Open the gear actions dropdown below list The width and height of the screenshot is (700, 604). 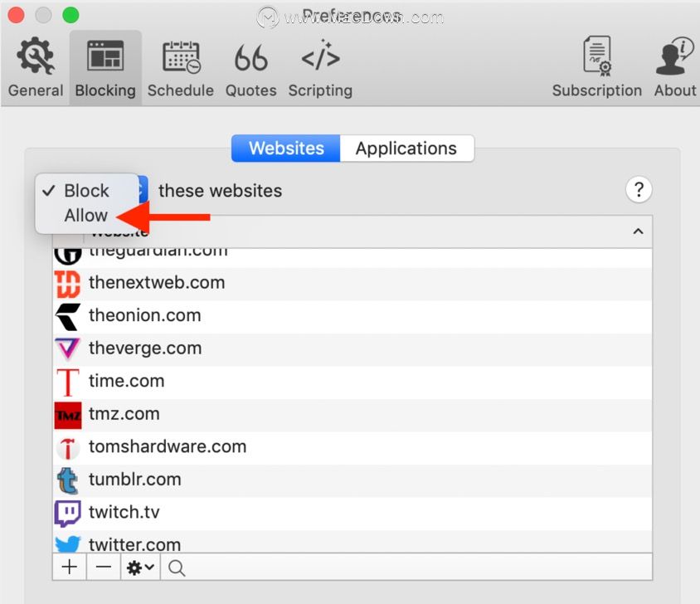pos(140,567)
